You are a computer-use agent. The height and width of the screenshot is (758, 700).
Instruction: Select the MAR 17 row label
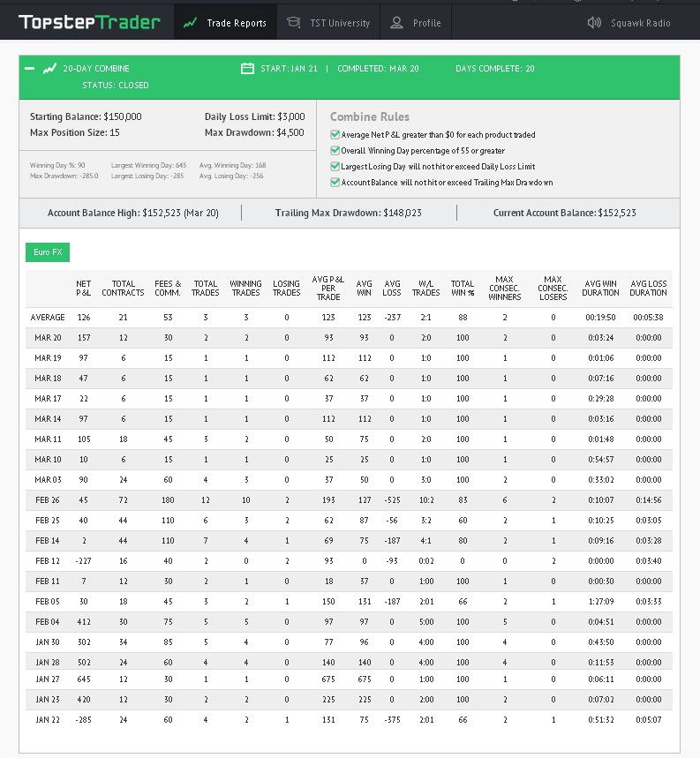tap(48, 399)
